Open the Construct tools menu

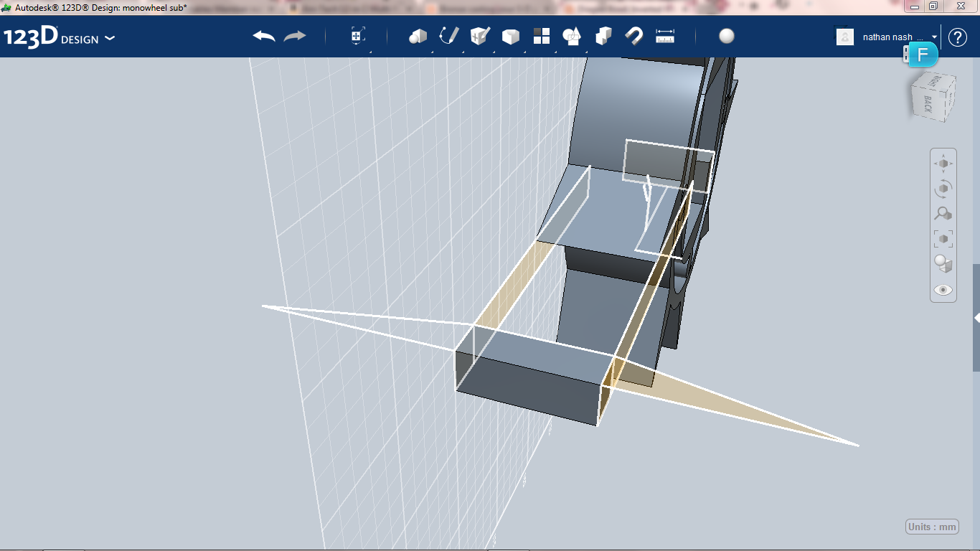pyautogui.click(x=479, y=36)
